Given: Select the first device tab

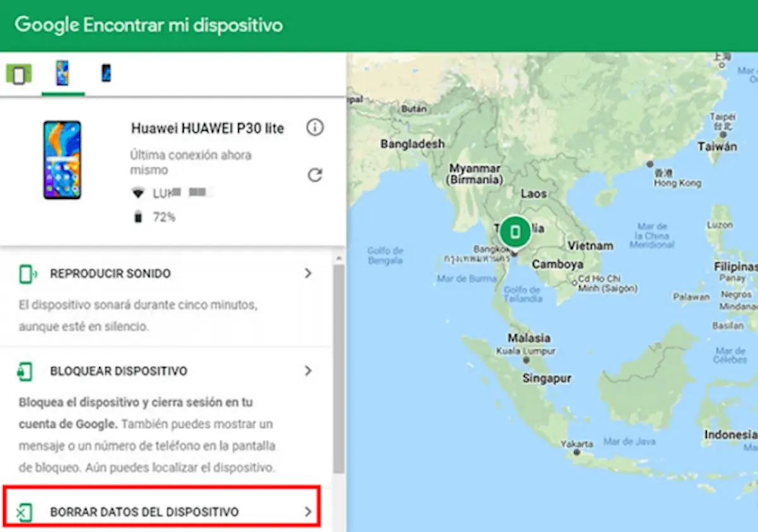Looking at the screenshot, I should click(18, 75).
